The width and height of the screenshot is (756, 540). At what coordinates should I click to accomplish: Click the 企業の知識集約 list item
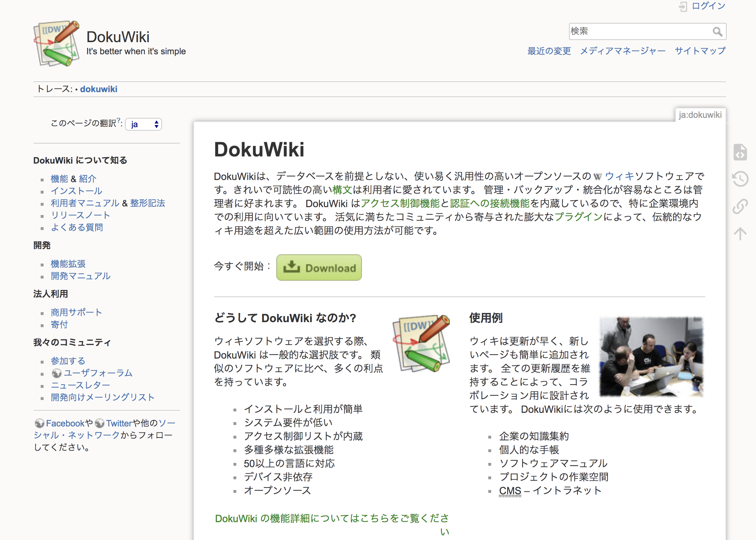pyautogui.click(x=534, y=436)
